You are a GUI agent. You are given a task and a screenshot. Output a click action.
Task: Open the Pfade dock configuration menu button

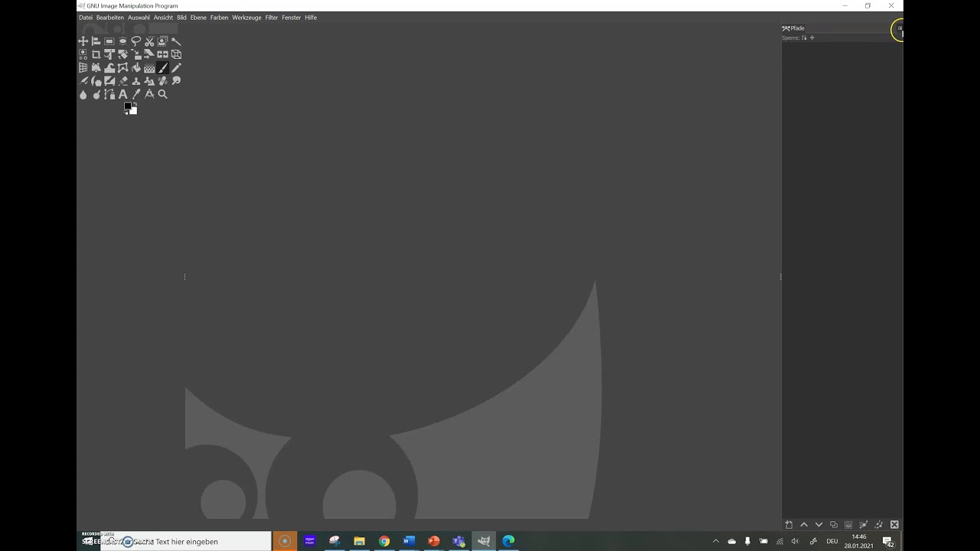coord(900,28)
